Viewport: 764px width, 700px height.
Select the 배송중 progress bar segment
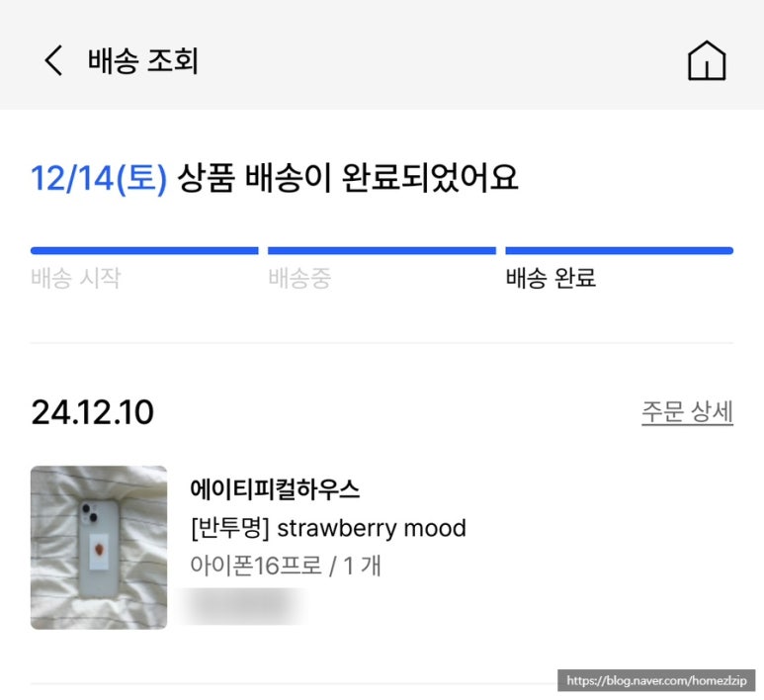382,250
